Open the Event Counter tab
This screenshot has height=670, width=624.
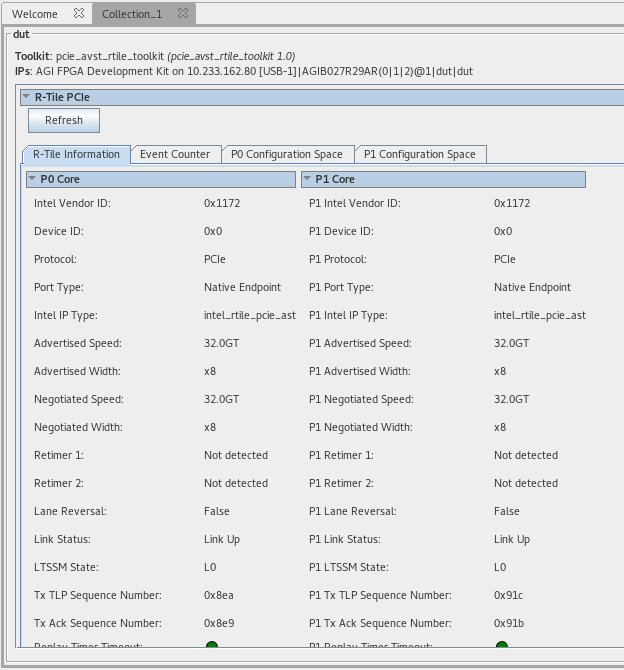175,154
